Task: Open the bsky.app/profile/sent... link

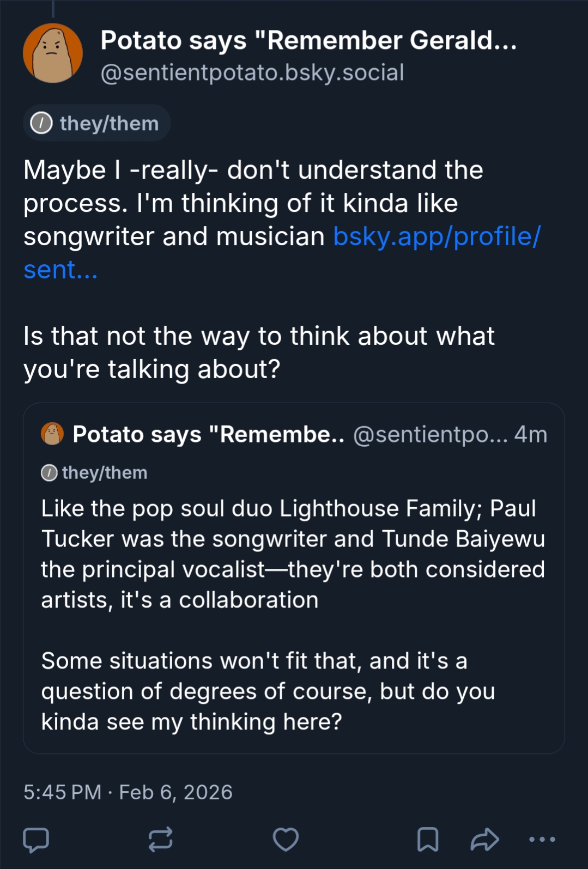Action: 436,237
